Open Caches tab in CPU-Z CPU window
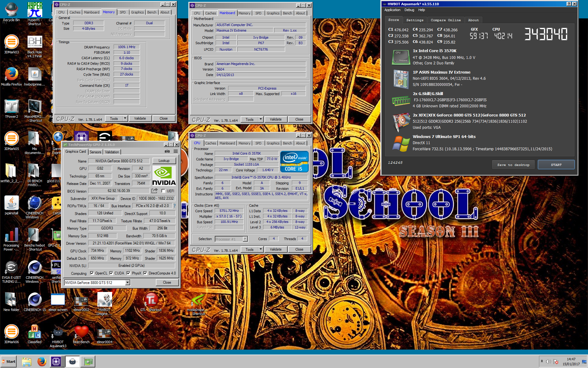Image resolution: width=588 pixels, height=368 pixels. [210, 143]
